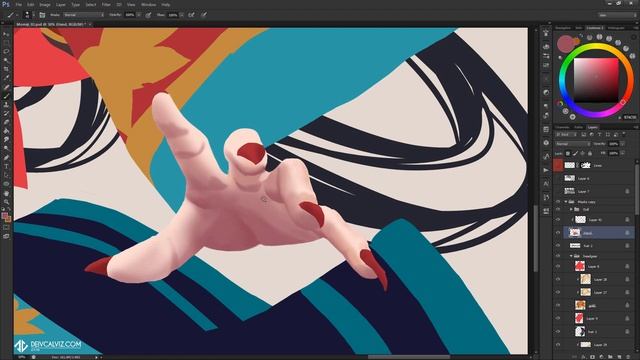Open the workspace switcher dropdown
The width and height of the screenshot is (640, 360).
617,15
